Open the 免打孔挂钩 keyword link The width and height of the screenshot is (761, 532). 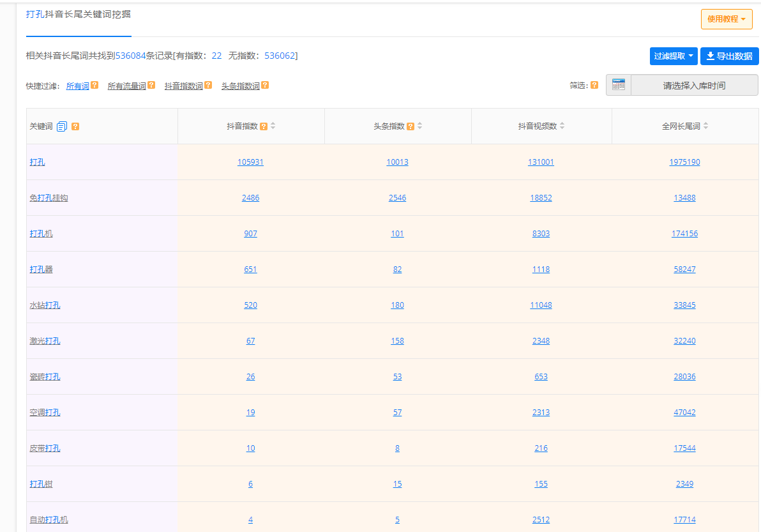click(49, 198)
